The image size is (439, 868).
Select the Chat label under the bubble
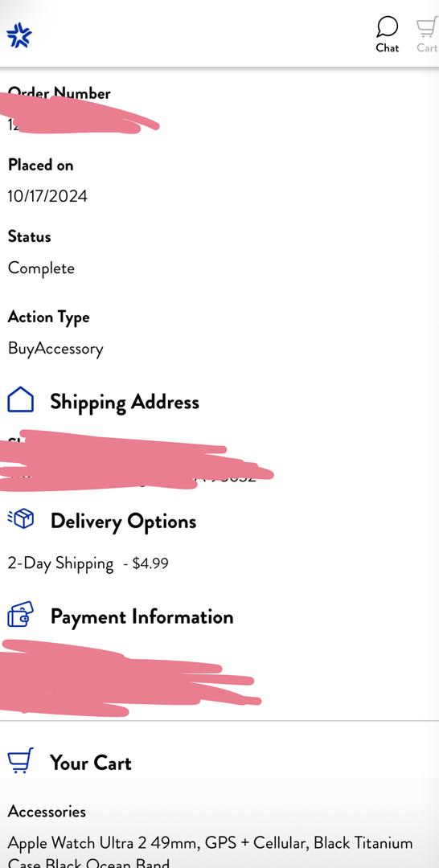387,48
